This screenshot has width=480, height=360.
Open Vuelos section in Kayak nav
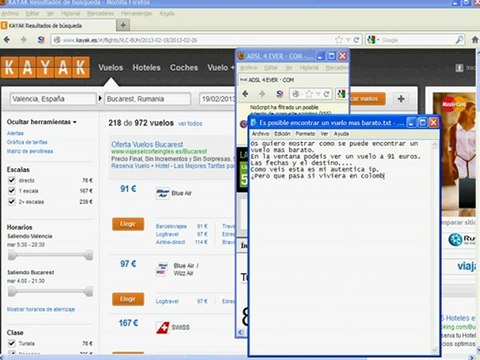pyautogui.click(x=111, y=68)
